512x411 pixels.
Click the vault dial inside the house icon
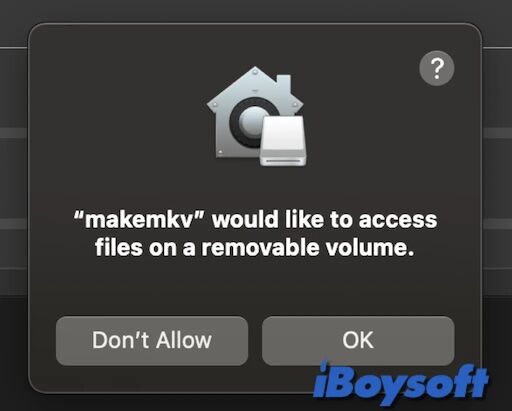(248, 123)
